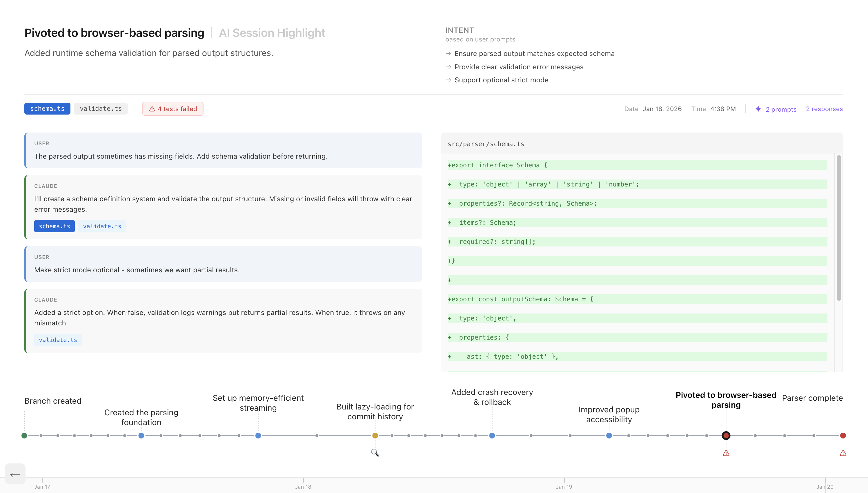Click validate.ts chip in last Claude response

pos(58,340)
